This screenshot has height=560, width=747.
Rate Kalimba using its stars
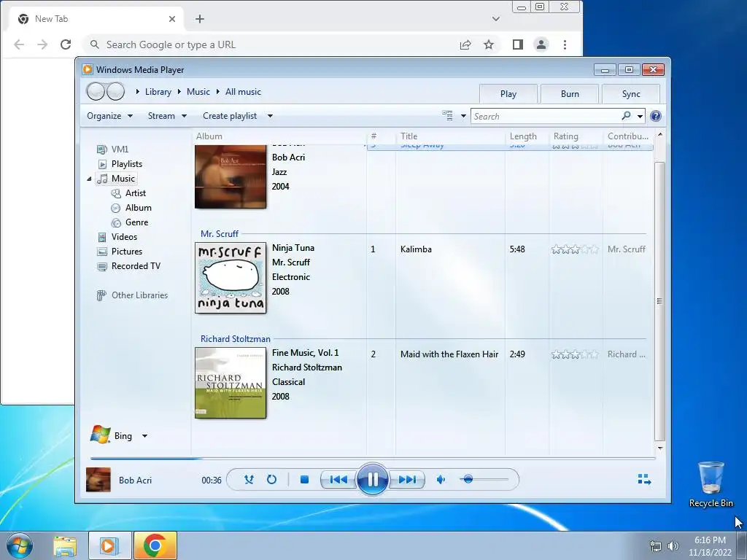(575, 249)
